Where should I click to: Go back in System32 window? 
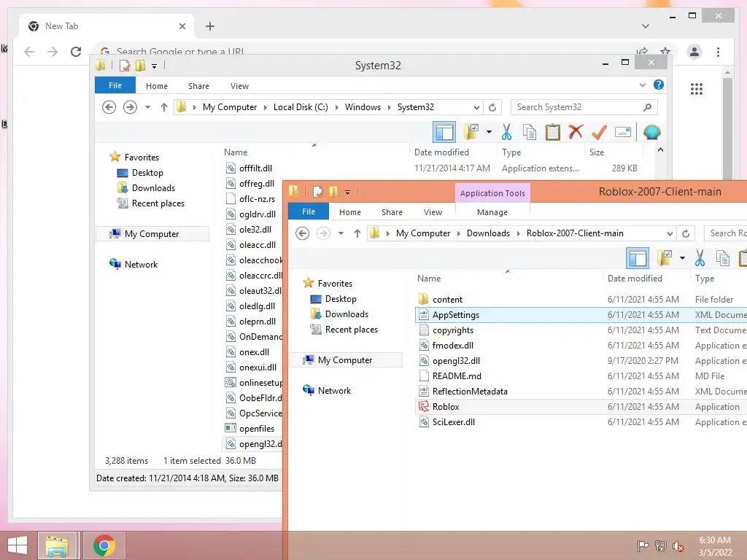109,107
